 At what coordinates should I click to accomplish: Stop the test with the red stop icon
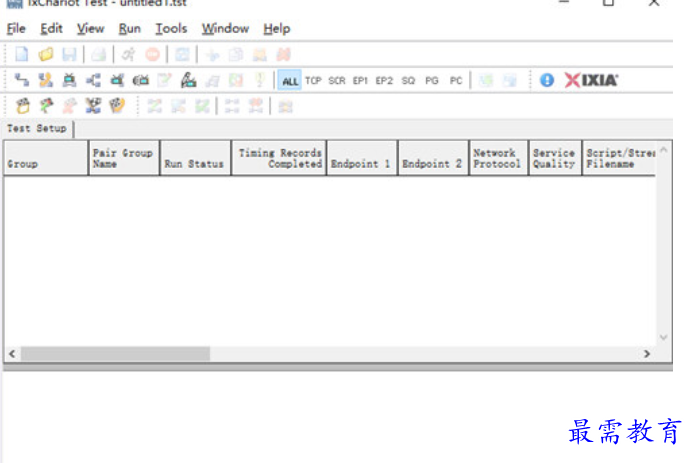153,54
